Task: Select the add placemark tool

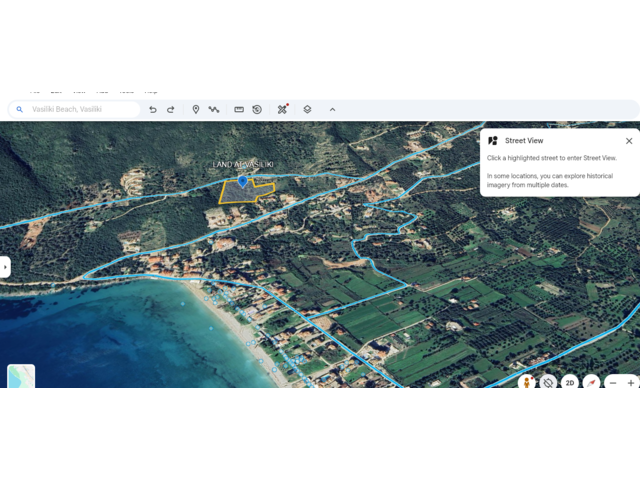Action: point(196,110)
